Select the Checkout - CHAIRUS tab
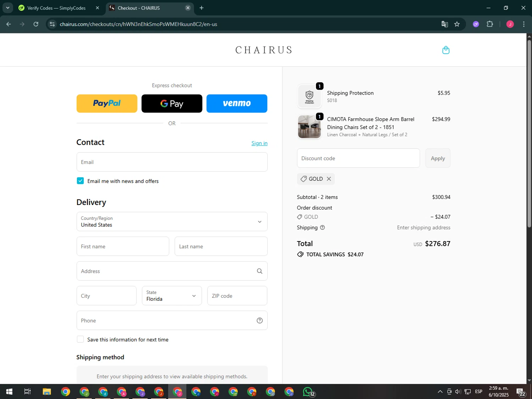Viewport: 532px width, 399px height. (x=149, y=8)
